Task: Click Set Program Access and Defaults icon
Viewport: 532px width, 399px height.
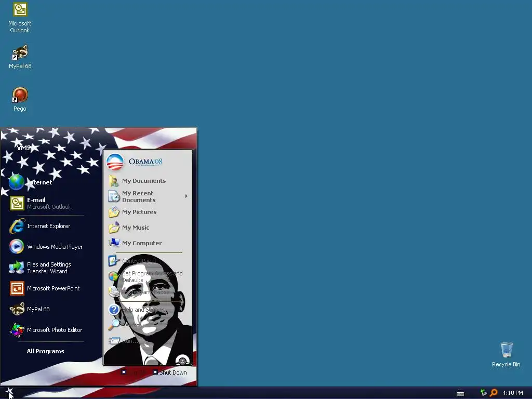Action: pos(113,276)
